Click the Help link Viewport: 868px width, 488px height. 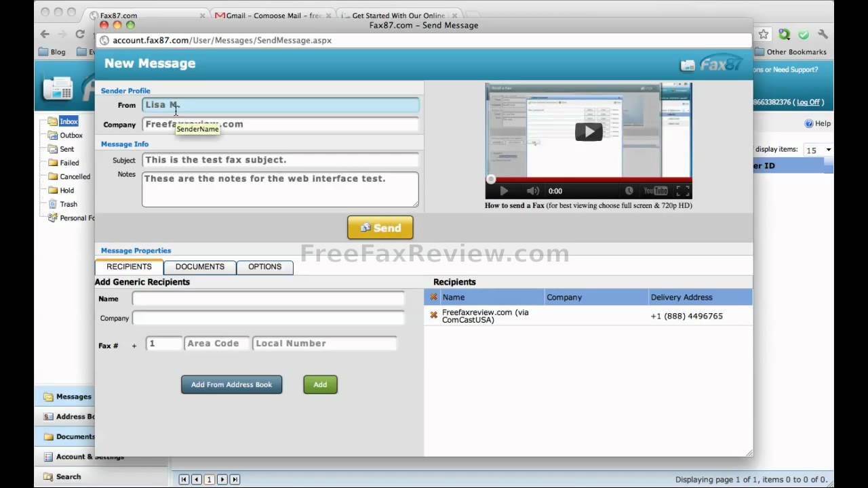click(x=823, y=123)
